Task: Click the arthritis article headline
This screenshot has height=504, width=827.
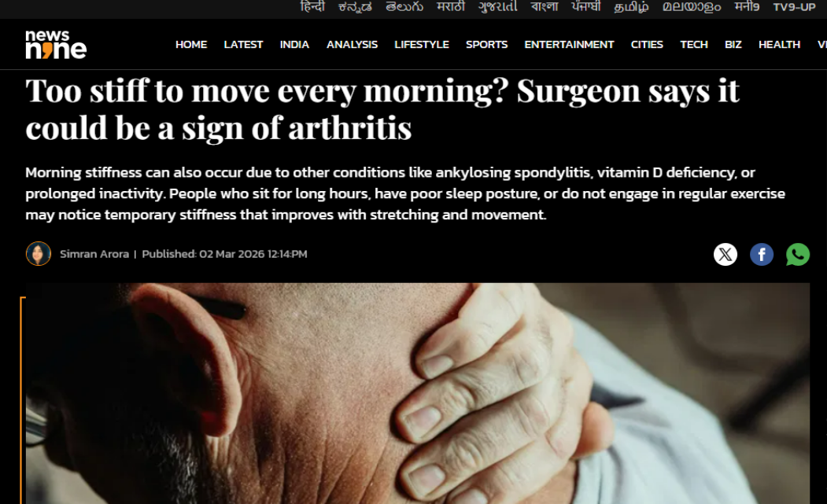Action: coord(382,109)
